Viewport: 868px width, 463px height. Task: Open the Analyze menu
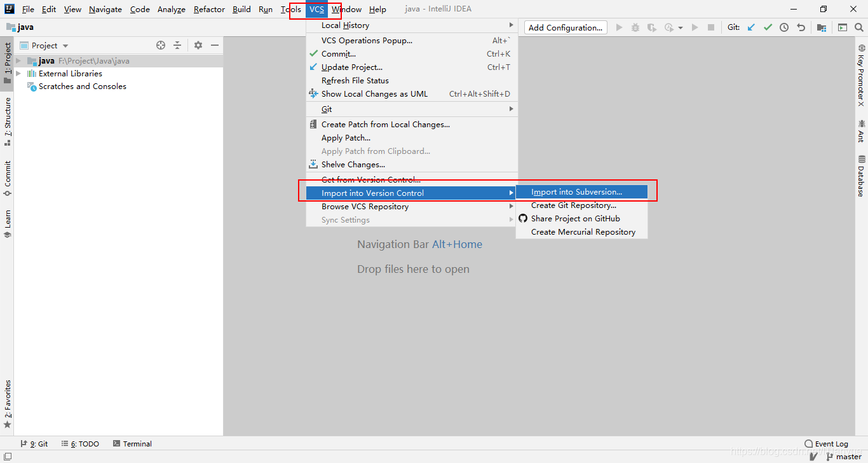[171, 9]
